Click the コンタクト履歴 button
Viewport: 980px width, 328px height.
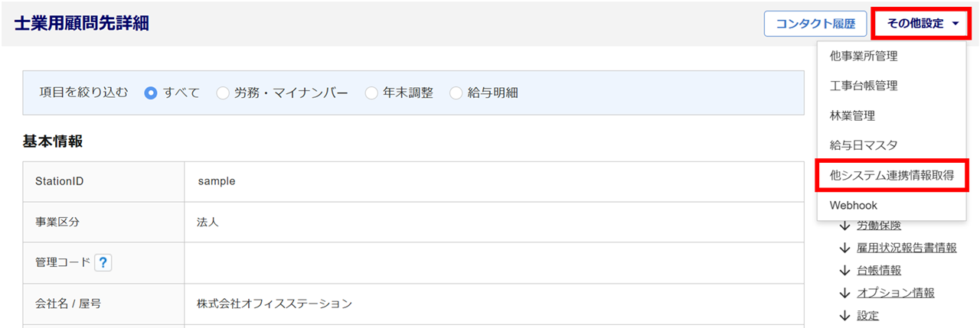tap(815, 24)
